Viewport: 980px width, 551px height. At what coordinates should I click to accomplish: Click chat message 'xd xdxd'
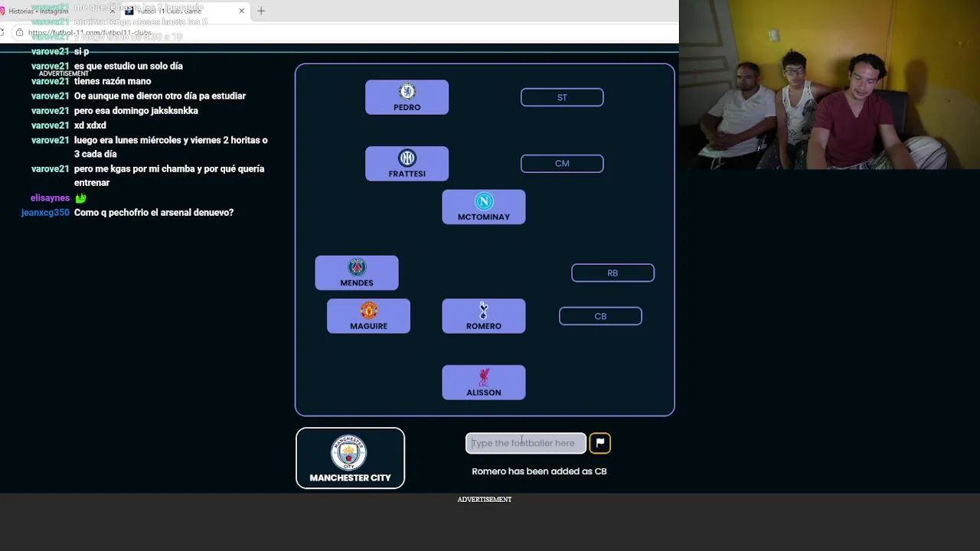[90, 126]
